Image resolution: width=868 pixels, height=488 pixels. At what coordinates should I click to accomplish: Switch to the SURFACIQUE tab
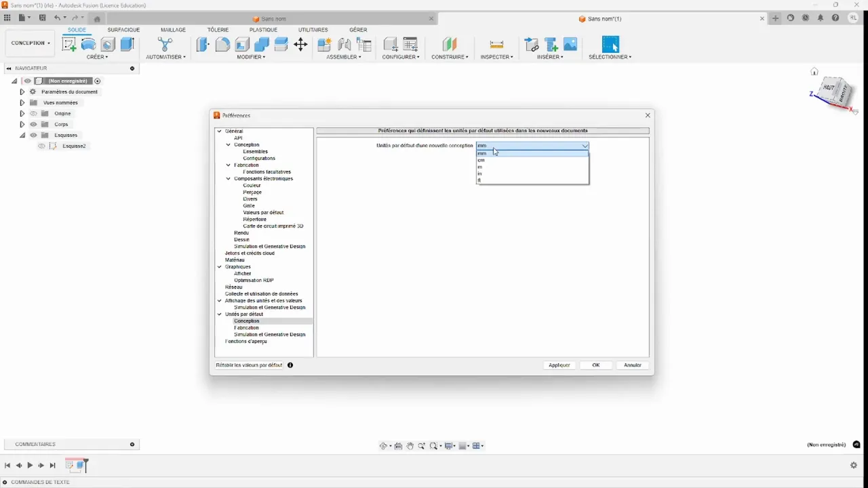[x=123, y=30]
